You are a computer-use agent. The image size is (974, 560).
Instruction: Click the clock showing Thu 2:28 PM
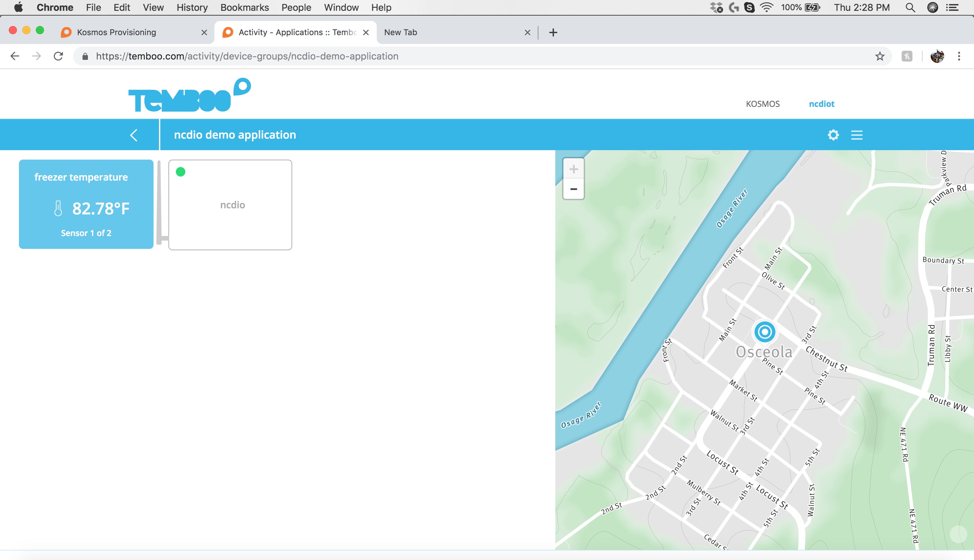pos(862,7)
